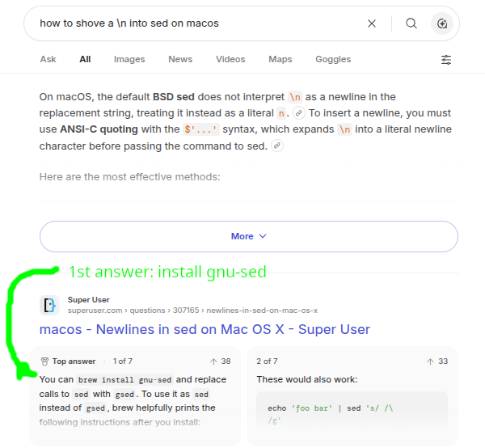Click the Super User site favicon
The width and height of the screenshot is (485, 448).
tap(49, 305)
